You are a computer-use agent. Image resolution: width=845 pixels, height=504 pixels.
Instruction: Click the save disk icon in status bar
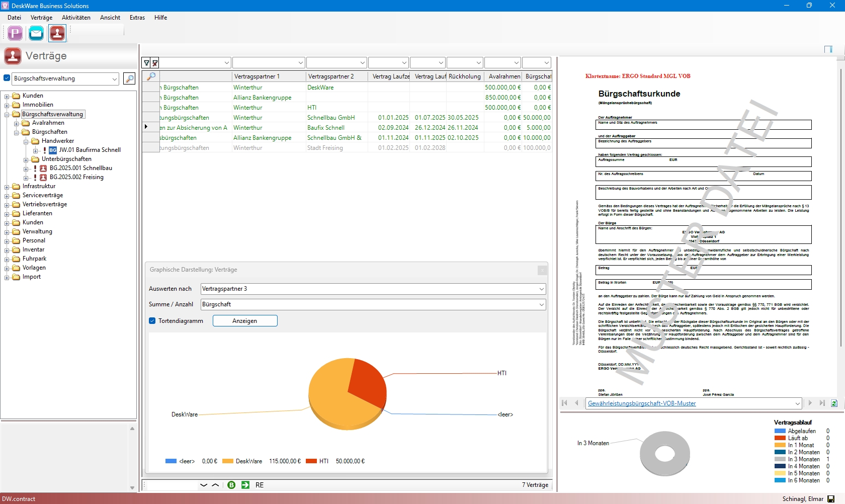[x=831, y=499]
